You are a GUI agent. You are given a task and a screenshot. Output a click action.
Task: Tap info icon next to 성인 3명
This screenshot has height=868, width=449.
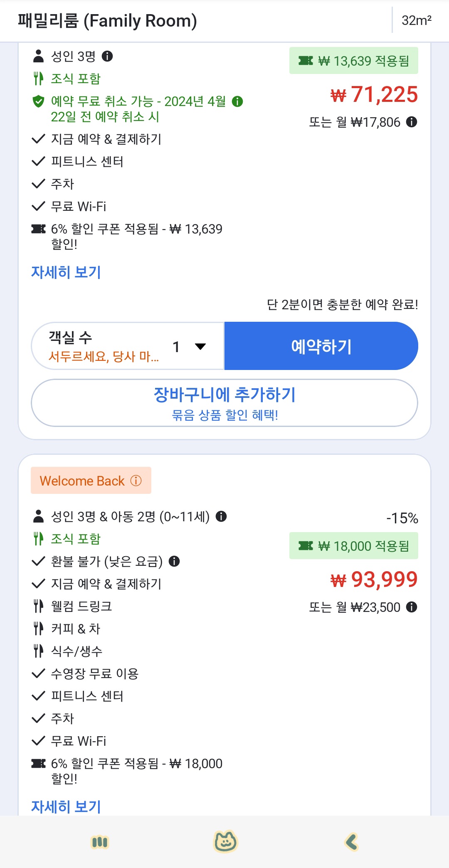click(107, 56)
